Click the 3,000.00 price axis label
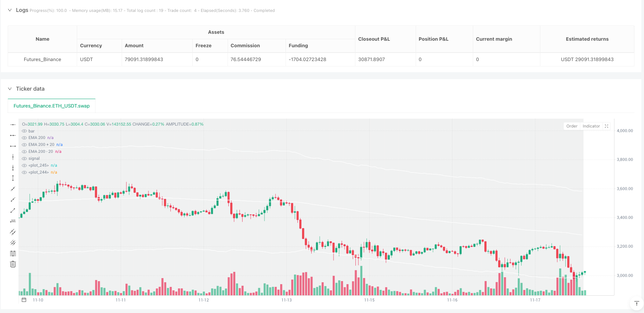 625,275
